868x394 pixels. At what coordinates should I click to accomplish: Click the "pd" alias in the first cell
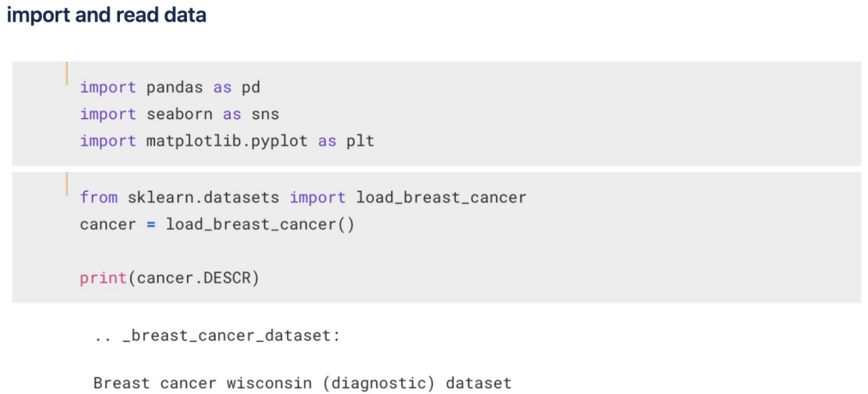[251, 87]
